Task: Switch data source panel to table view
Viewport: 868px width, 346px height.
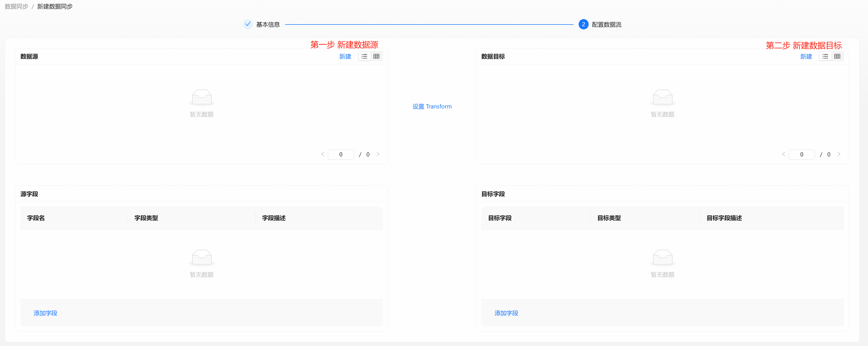Action: point(376,56)
